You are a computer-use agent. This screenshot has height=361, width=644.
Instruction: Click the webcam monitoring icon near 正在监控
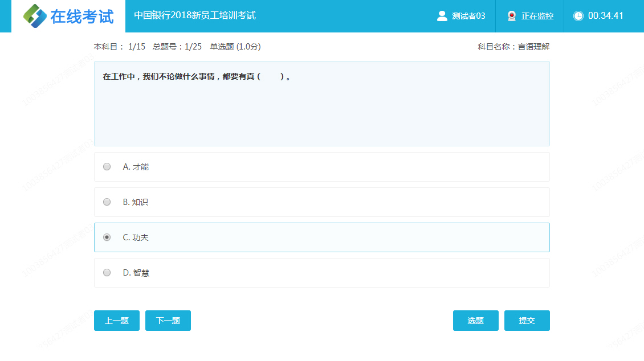pos(511,16)
